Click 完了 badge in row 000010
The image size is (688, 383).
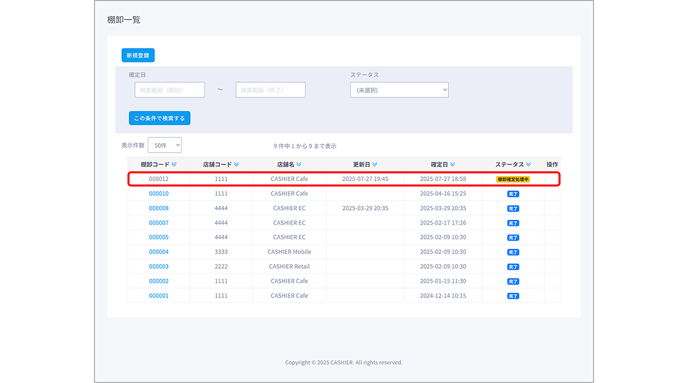click(513, 194)
